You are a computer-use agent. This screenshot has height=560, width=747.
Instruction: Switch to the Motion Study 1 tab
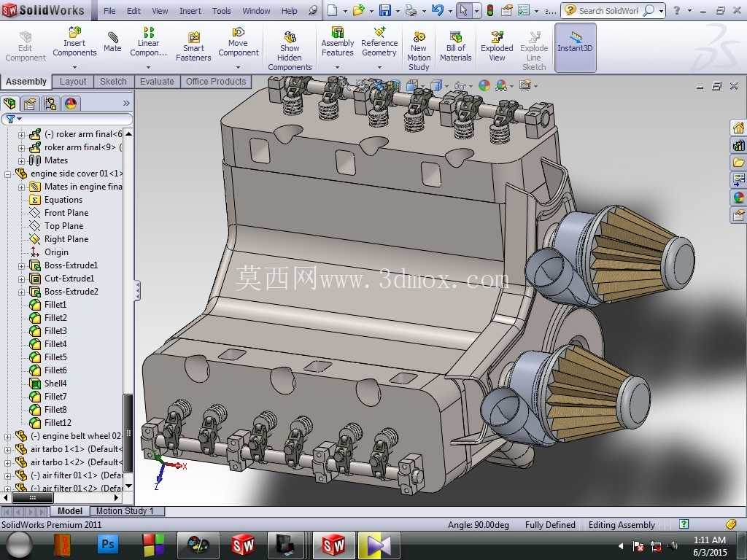124,511
